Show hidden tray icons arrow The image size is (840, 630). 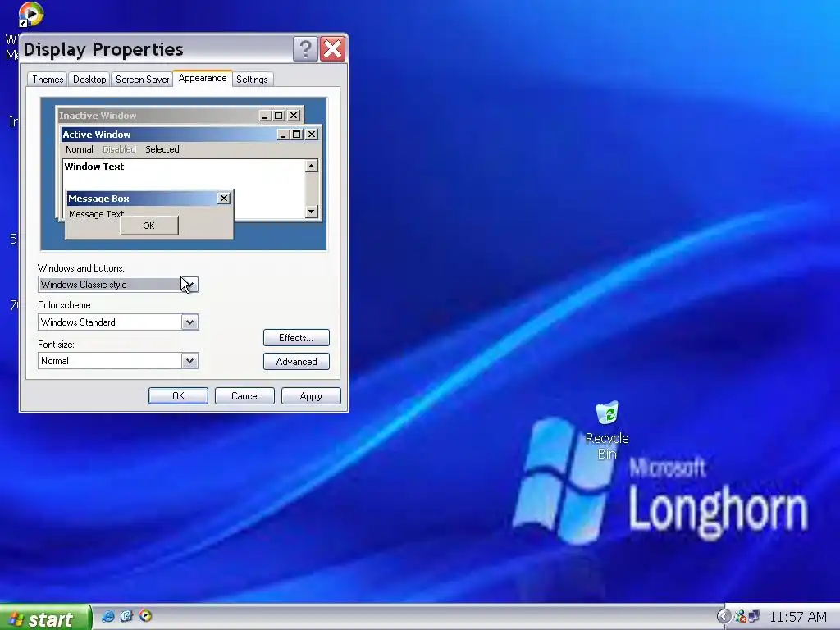click(x=724, y=617)
